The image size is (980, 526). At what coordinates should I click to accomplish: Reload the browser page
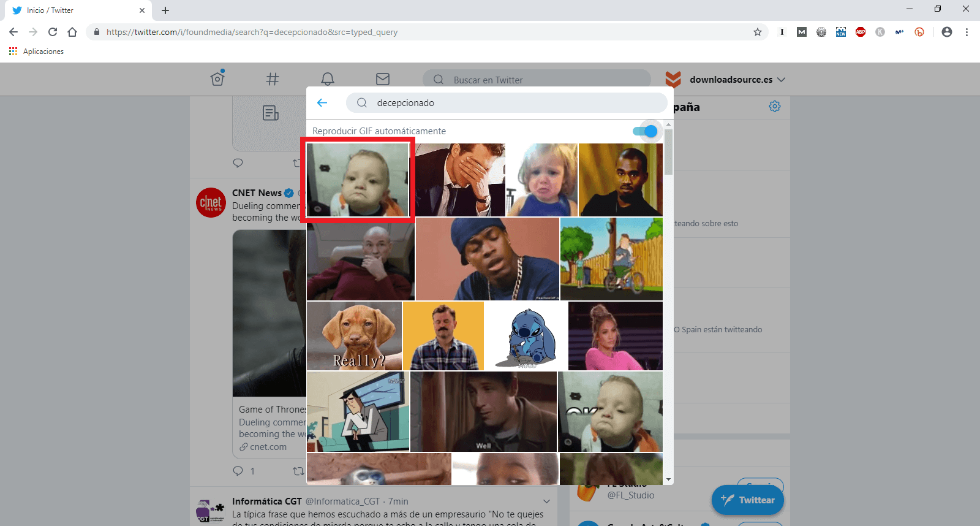click(53, 32)
